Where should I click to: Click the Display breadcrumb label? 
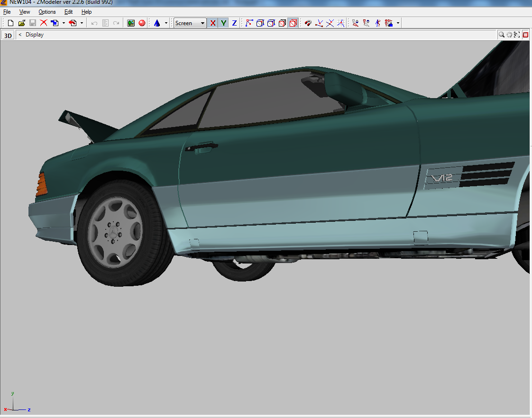(x=35, y=35)
